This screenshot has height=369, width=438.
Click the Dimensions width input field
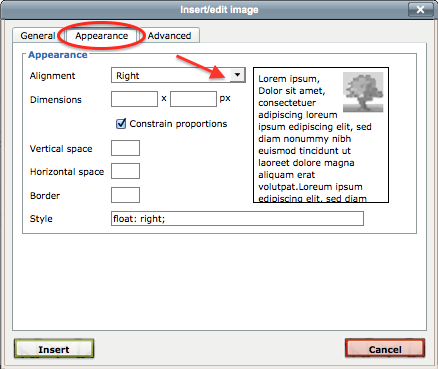tap(134, 99)
